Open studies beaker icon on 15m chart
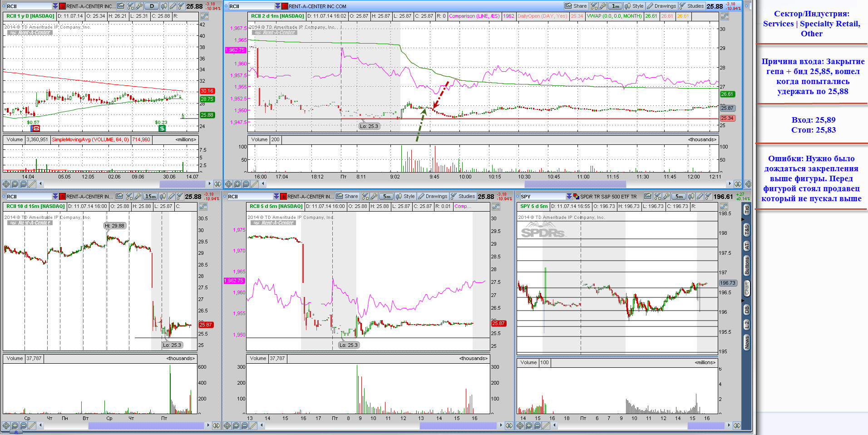 [x=180, y=196]
